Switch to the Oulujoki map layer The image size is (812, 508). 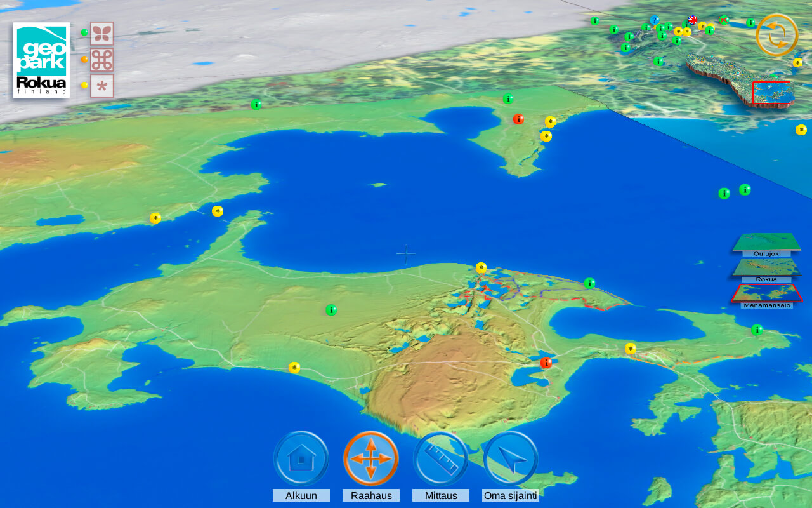(x=766, y=243)
